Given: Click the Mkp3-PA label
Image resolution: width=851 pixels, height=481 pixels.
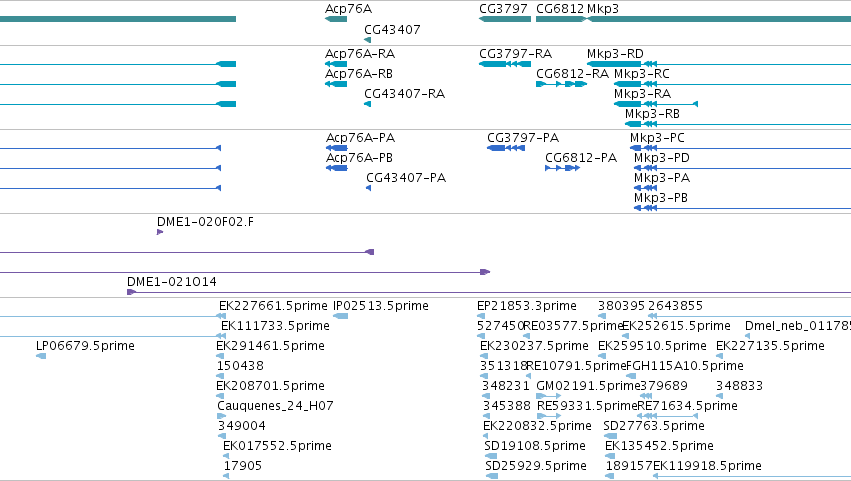Looking at the screenshot, I should point(662,178).
